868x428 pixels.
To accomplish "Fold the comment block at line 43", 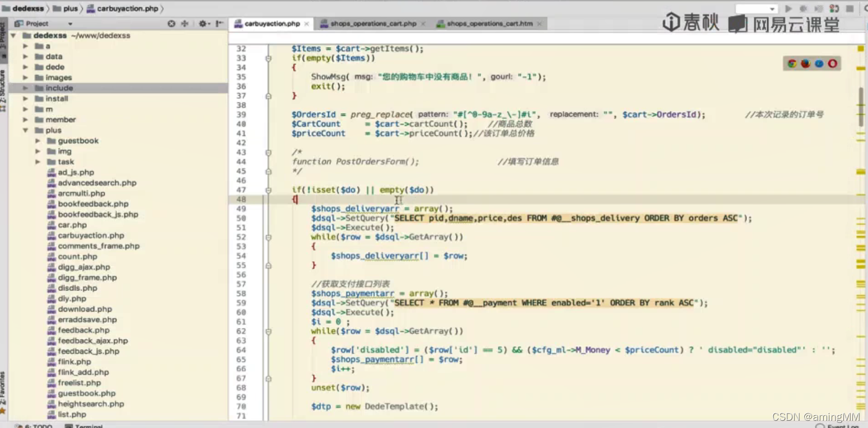I will 268,152.
